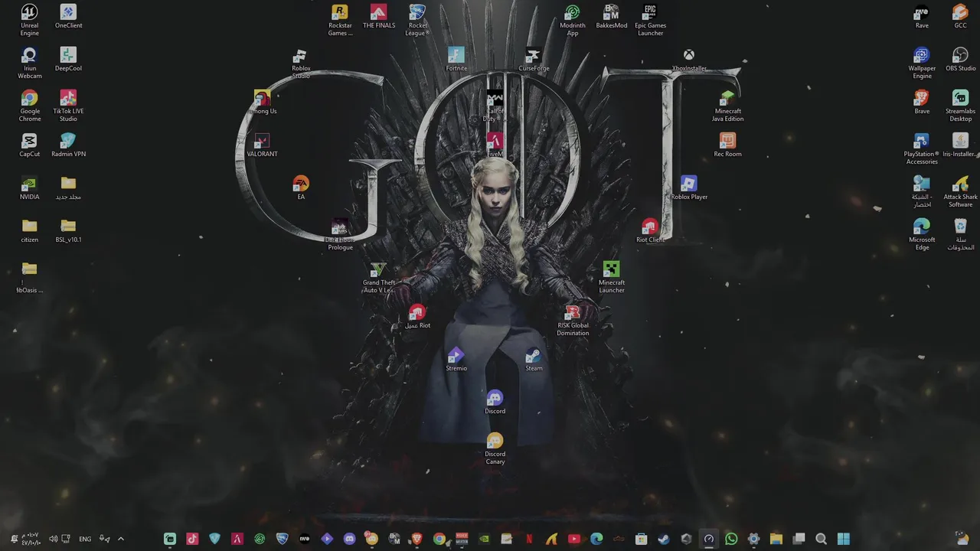Open the GCC desktop shortcut
The image size is (980, 551).
click(960, 17)
